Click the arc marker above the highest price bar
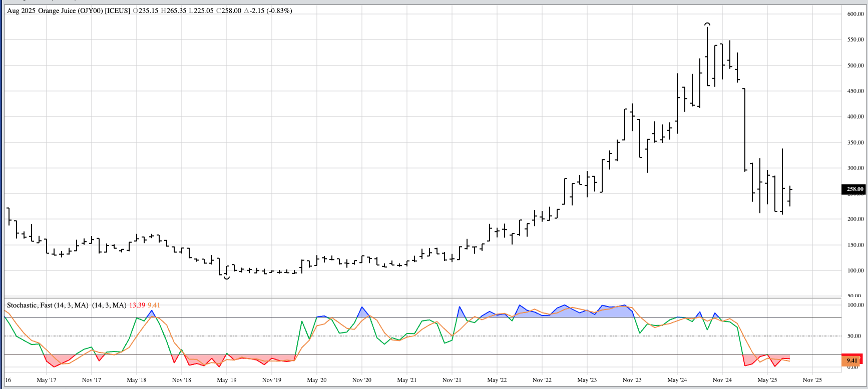The height and width of the screenshot is (389, 868). coord(707,23)
